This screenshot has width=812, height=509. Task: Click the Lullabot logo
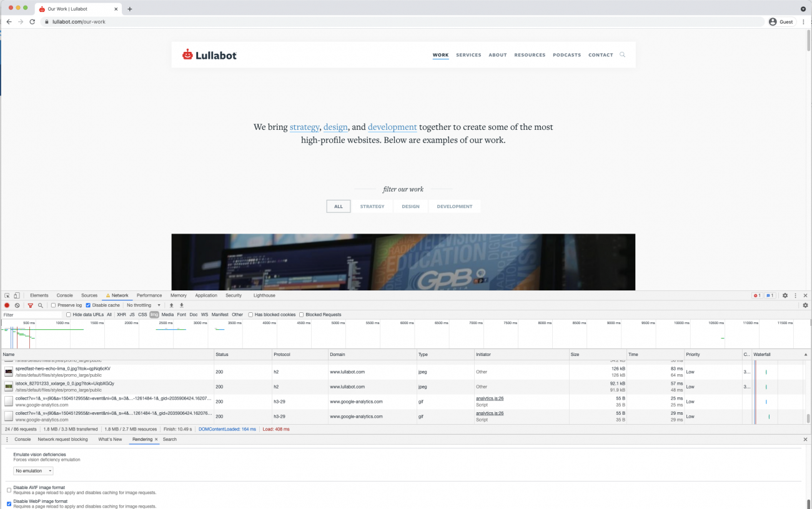pyautogui.click(x=209, y=55)
